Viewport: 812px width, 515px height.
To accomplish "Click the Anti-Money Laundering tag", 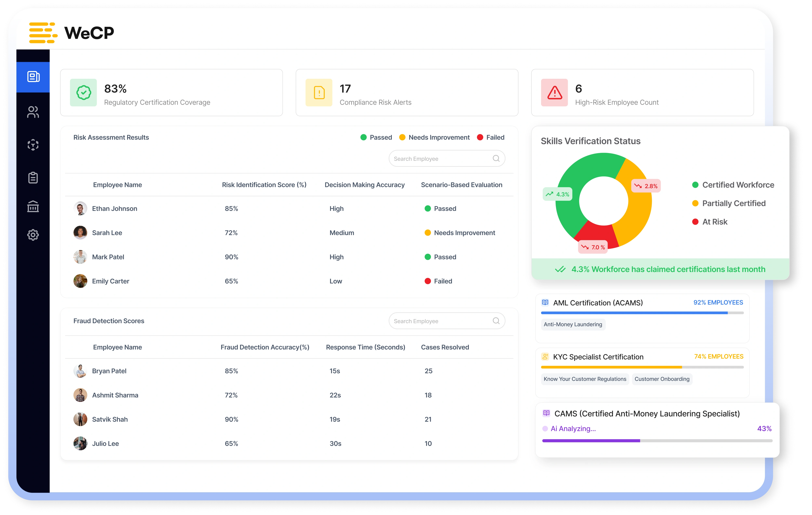I will (x=573, y=324).
